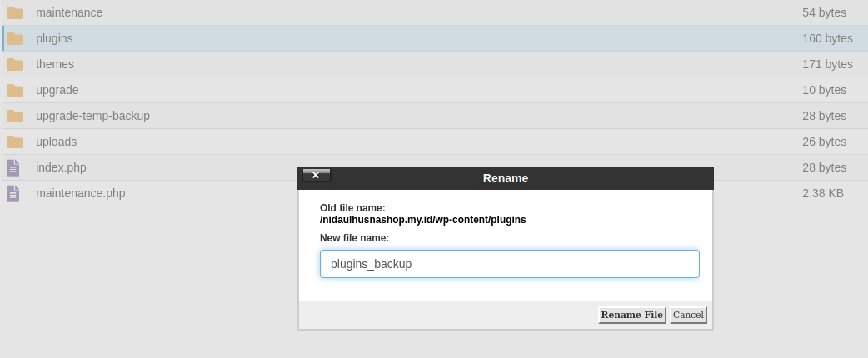The image size is (868, 358).
Task: Select the maintenance.php file name
Action: point(80,193)
